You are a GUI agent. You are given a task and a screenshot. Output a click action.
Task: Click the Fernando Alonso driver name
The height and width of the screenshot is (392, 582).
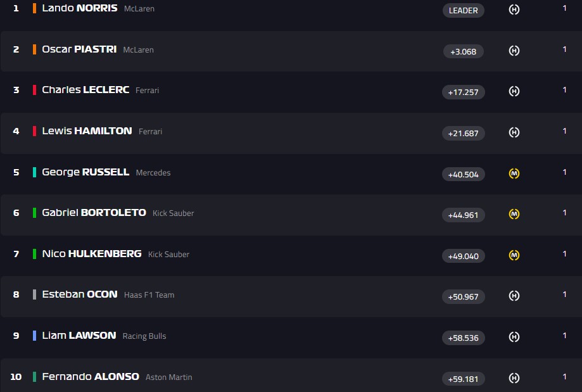click(x=91, y=377)
